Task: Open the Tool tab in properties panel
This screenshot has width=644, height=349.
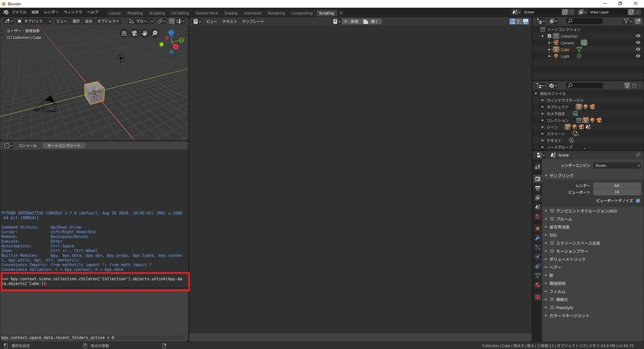Action: [x=537, y=167]
